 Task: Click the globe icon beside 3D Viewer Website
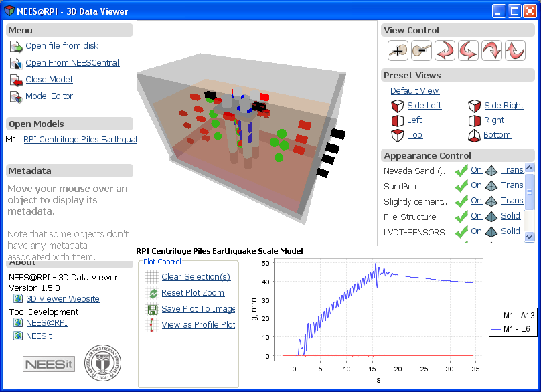18,298
